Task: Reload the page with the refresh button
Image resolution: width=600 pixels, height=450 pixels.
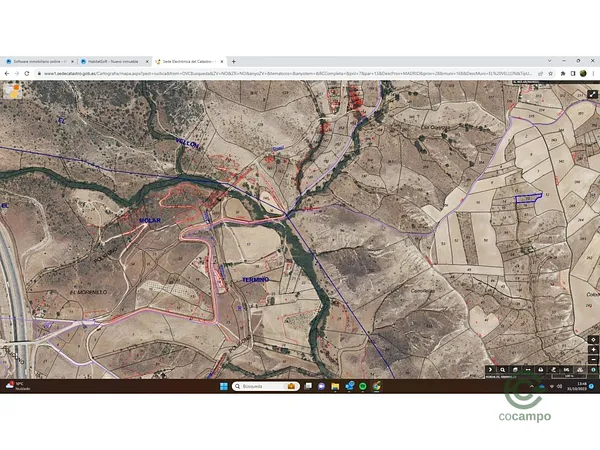Action: point(29,73)
